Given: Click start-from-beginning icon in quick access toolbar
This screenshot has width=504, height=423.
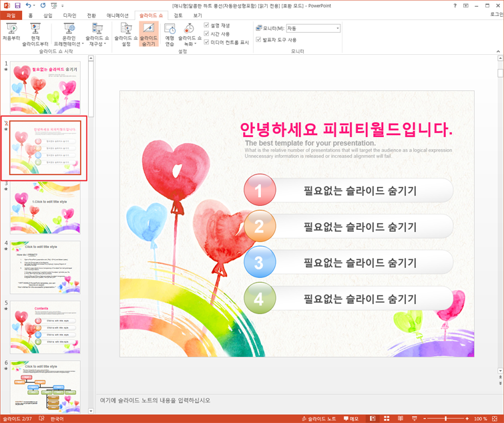Looking at the screenshot, I should pyautogui.click(x=54, y=5).
